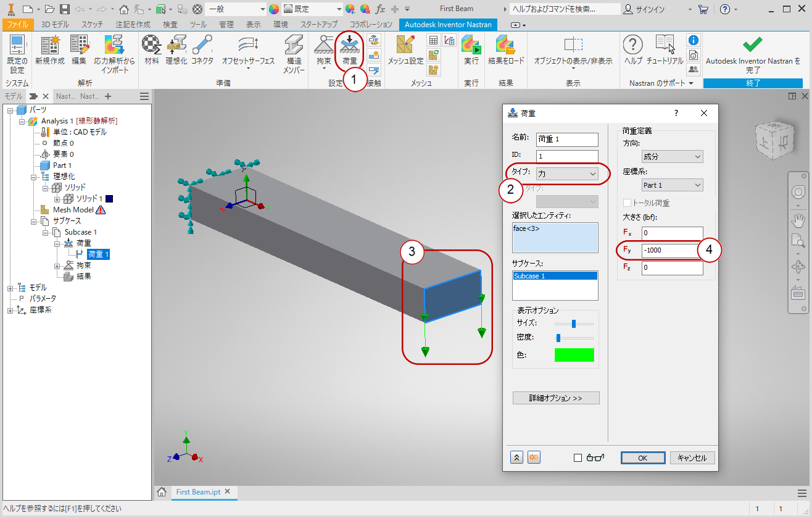Open 既定の設定 (Default Settings) icon
812x518 pixels.
tap(17, 53)
